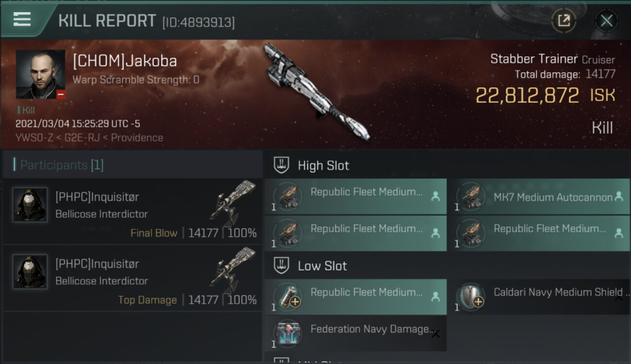Click the Low Slot shield emblem icon
The width and height of the screenshot is (631, 364).
click(282, 266)
